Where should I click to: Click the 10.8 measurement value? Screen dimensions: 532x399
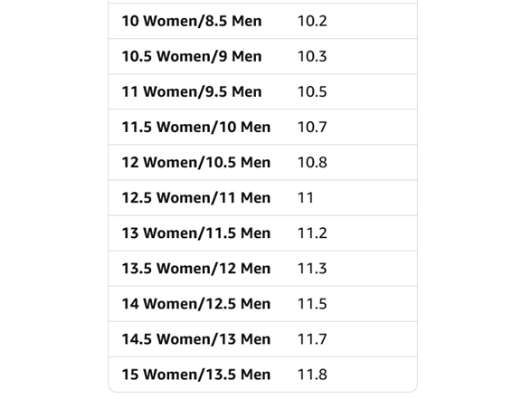click(x=312, y=163)
